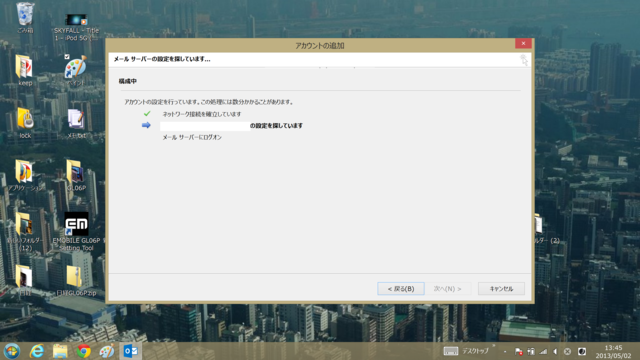Open the Action Center flag tray icon
The width and height of the screenshot is (640, 360).
[x=518, y=351]
